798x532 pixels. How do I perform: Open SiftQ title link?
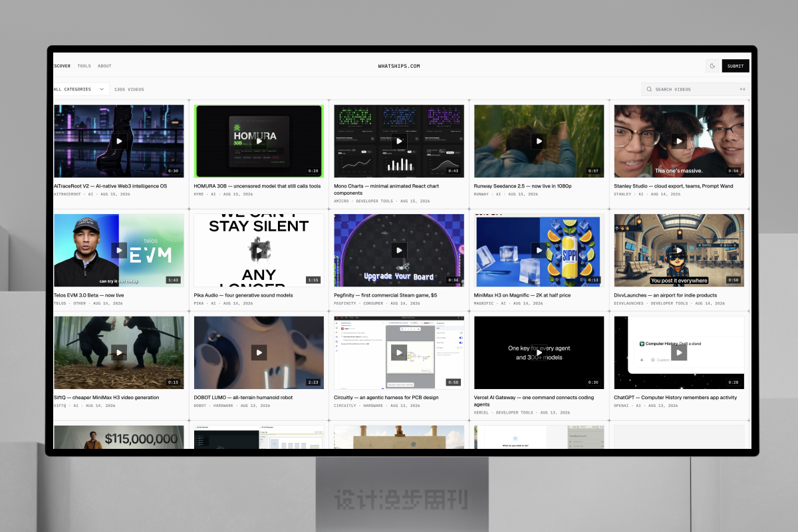click(x=106, y=398)
